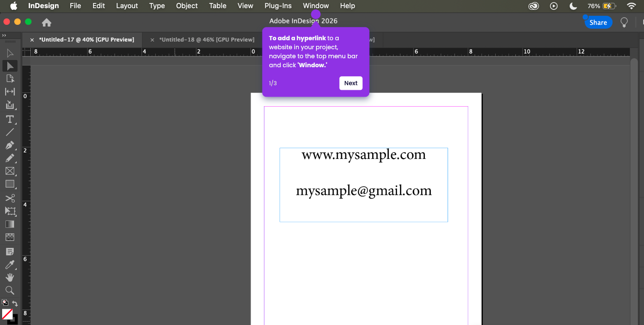Select the Eyedropper tool
The width and height of the screenshot is (644, 325).
tap(10, 264)
